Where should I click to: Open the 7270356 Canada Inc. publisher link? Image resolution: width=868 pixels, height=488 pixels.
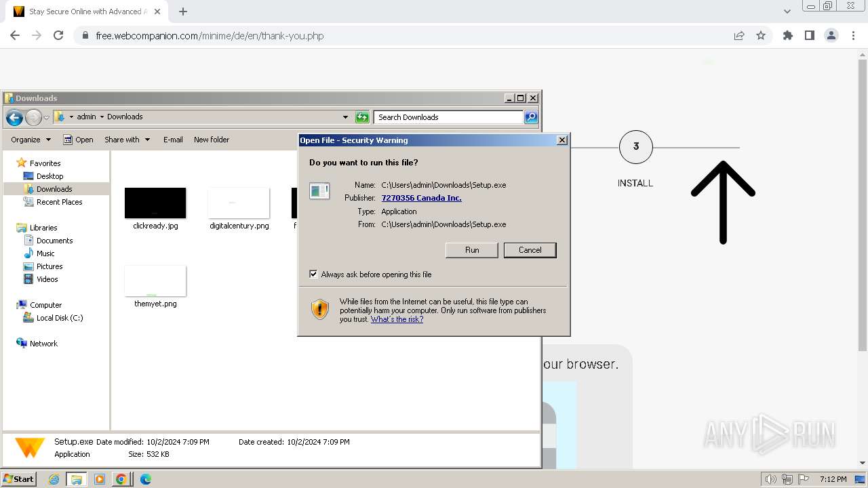click(x=422, y=198)
